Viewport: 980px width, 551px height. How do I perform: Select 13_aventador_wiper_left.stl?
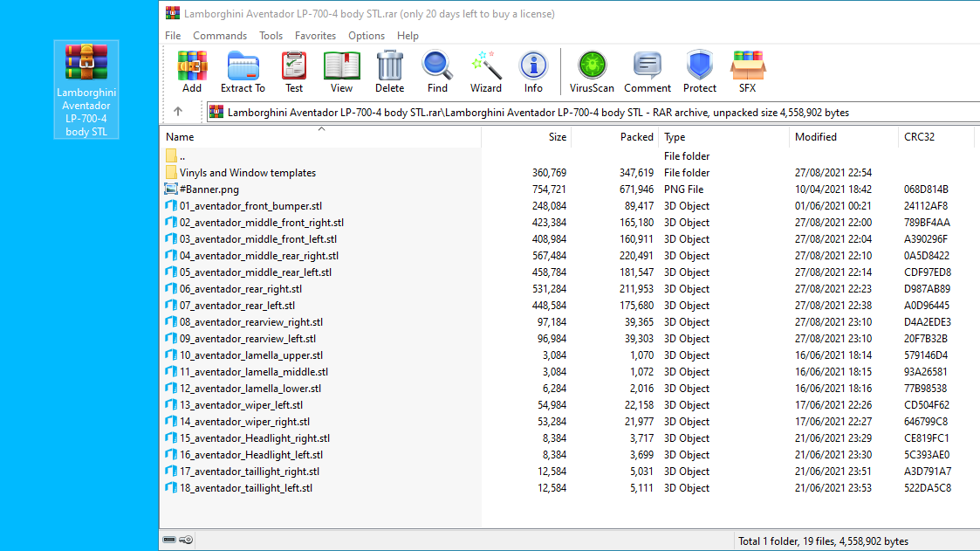tap(241, 404)
